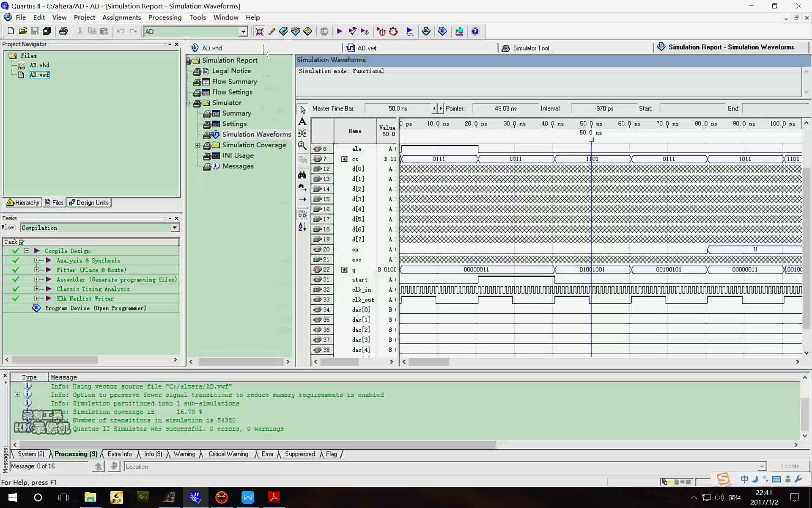The width and height of the screenshot is (812, 508).
Task: Switch to the Files tab in Project Navigator
Action: [54, 203]
